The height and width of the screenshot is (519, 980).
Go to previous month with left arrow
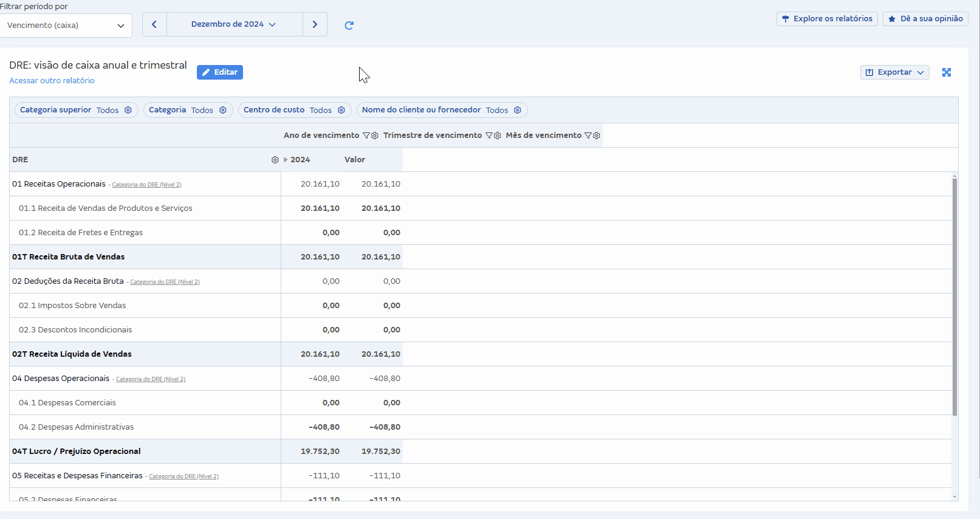click(x=154, y=24)
